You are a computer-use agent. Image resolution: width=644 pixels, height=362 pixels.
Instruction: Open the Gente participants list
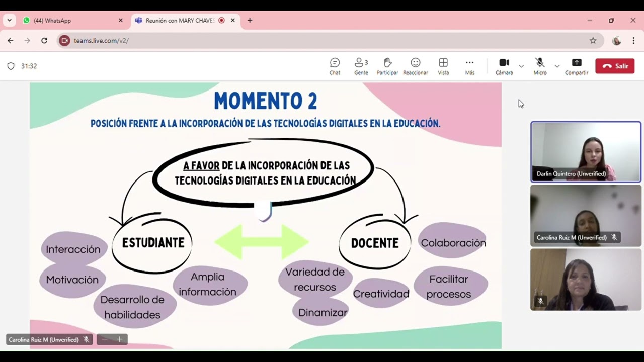361,66
